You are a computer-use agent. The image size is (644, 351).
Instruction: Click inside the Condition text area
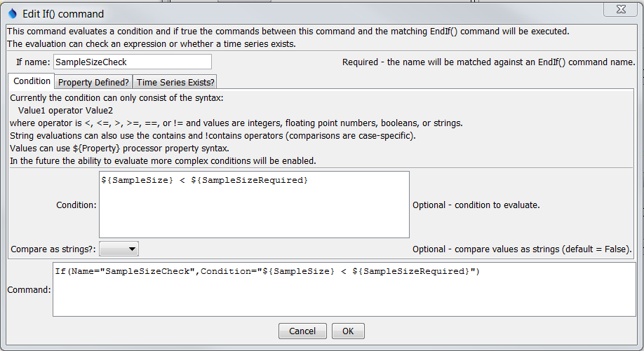click(254, 205)
